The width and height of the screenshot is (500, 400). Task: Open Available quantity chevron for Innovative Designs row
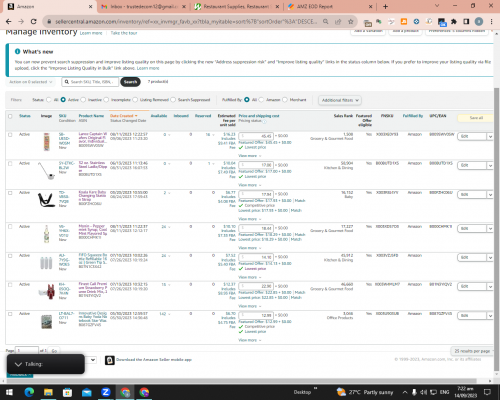[169, 314]
